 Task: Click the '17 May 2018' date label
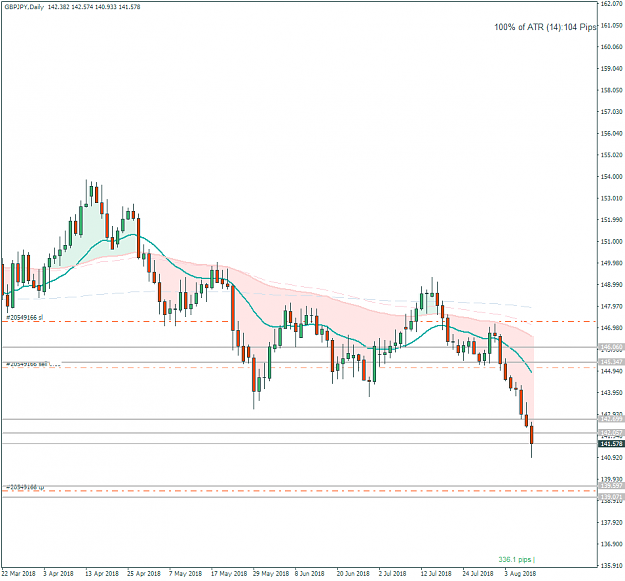point(229,573)
